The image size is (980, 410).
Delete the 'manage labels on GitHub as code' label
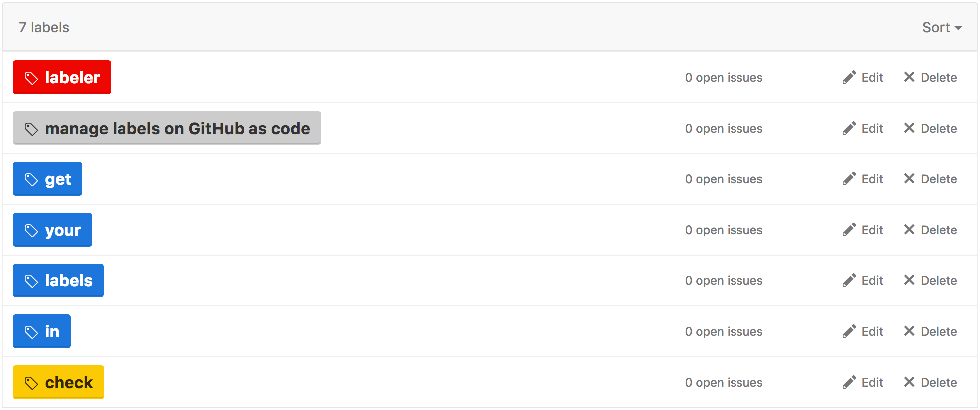click(x=930, y=128)
